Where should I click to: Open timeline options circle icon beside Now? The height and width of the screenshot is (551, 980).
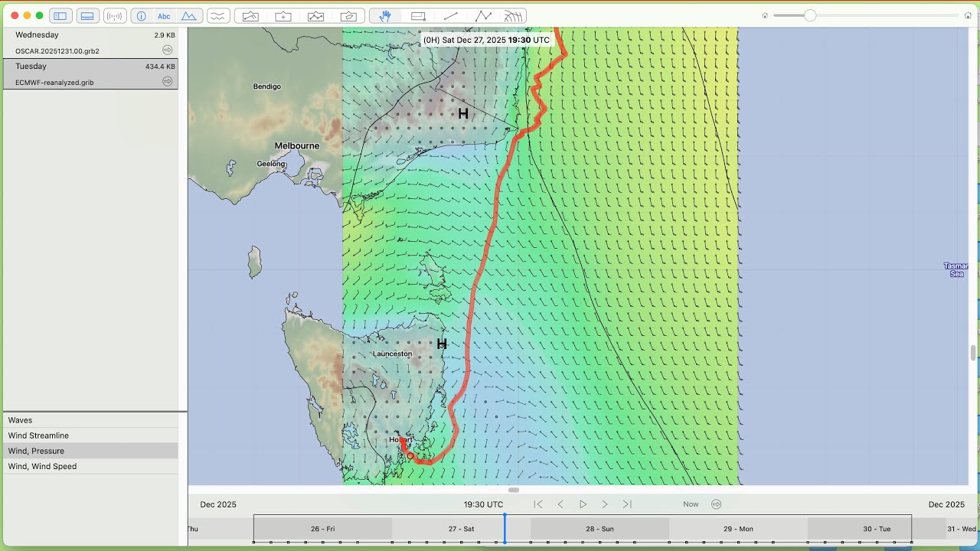point(717,504)
